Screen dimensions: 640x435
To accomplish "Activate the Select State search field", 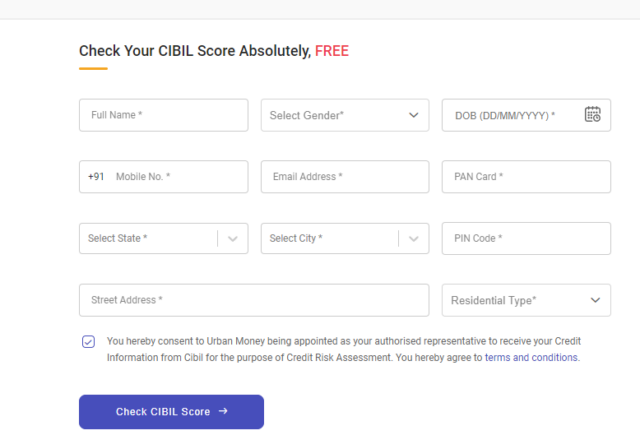I will coord(149,238).
